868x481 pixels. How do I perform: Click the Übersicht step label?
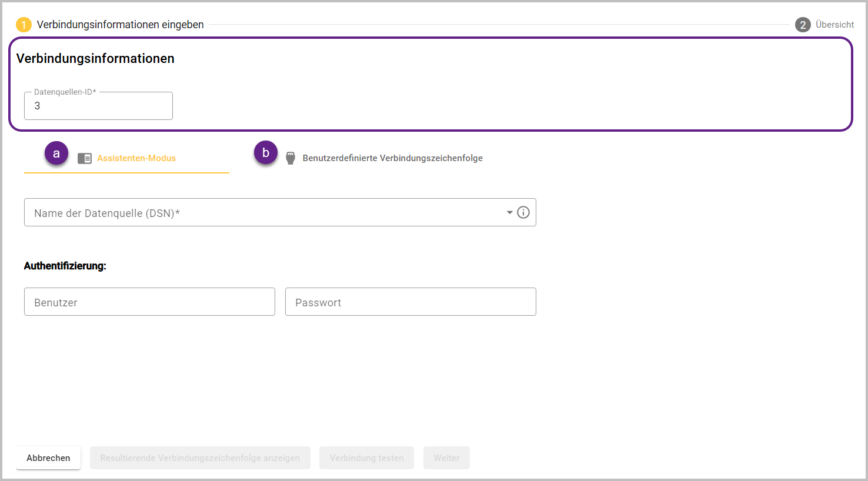(x=834, y=25)
